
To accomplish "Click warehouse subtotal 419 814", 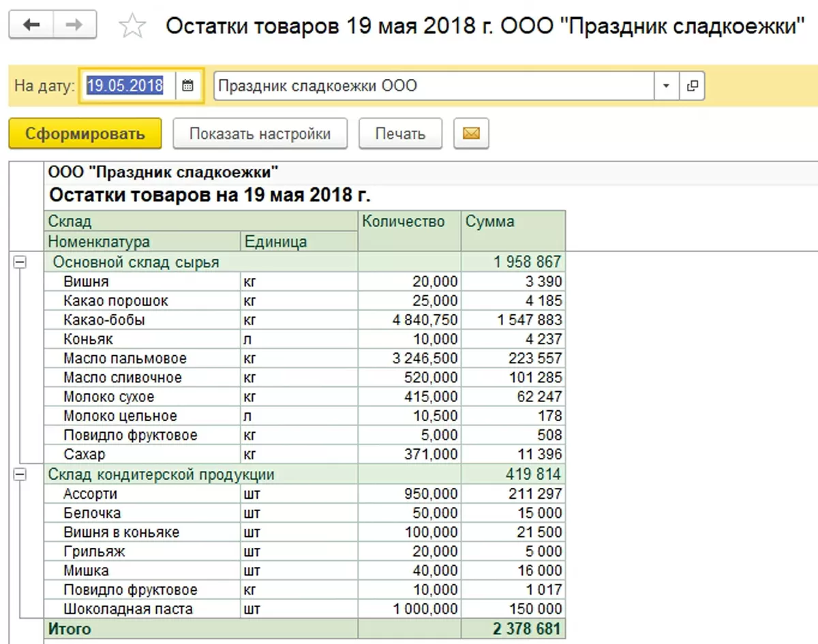I will pyautogui.click(x=534, y=475).
